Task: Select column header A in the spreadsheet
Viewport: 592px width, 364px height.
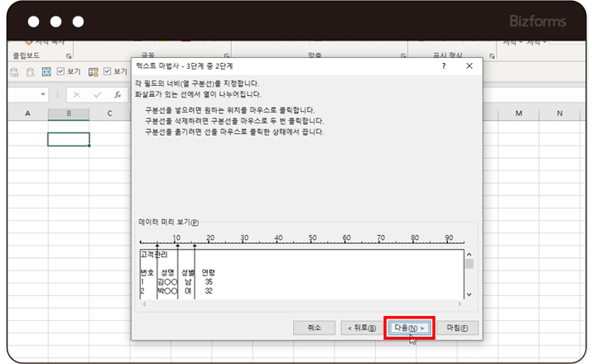Action: point(27,113)
